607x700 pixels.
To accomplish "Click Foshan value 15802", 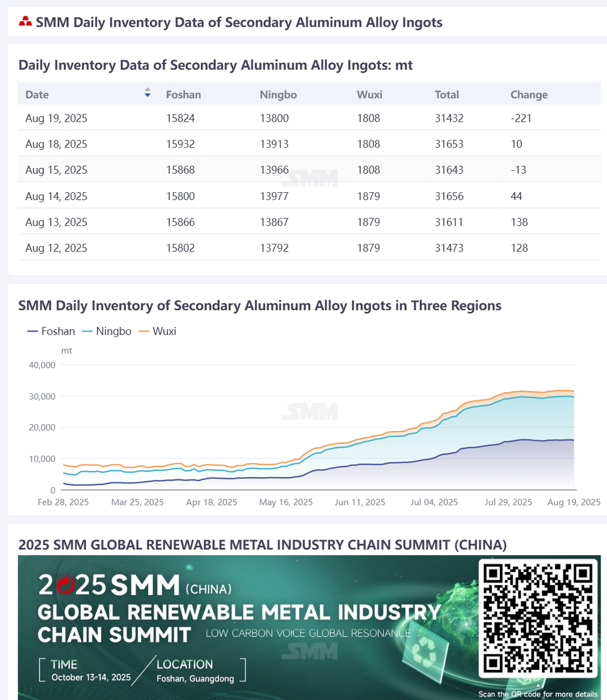I will click(x=180, y=248).
